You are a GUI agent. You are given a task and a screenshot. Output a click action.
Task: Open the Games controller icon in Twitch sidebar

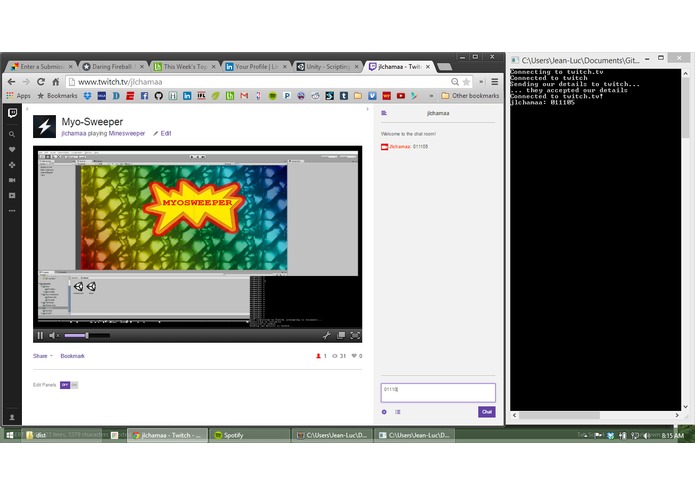12,165
